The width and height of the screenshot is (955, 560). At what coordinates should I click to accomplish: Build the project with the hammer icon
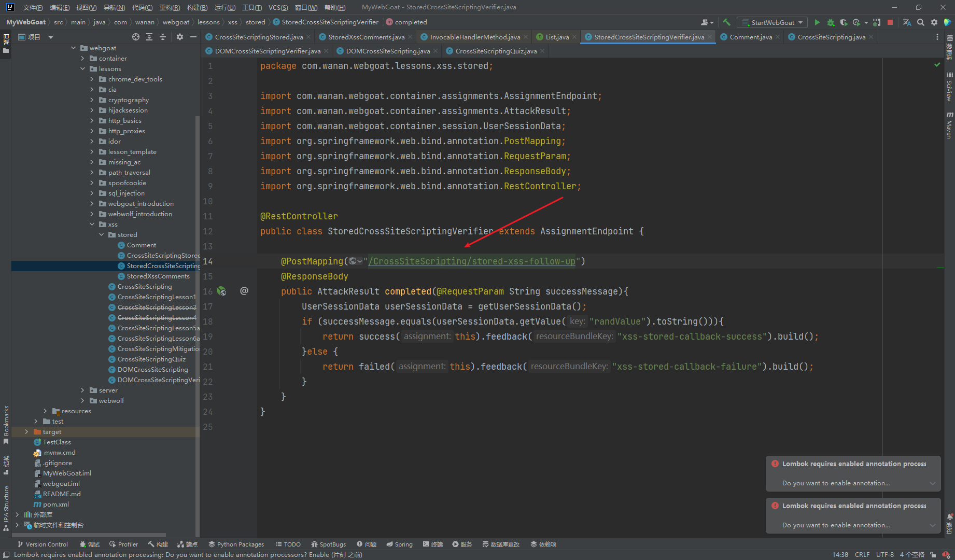click(726, 22)
